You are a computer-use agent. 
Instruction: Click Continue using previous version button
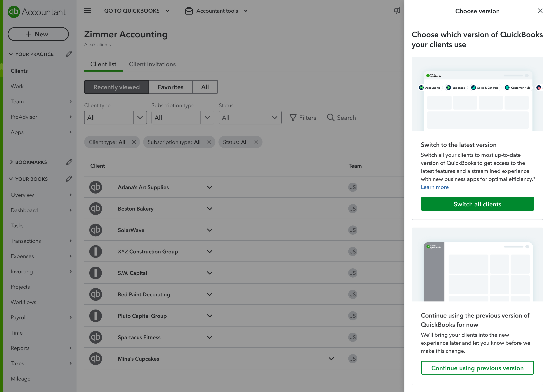(477, 368)
